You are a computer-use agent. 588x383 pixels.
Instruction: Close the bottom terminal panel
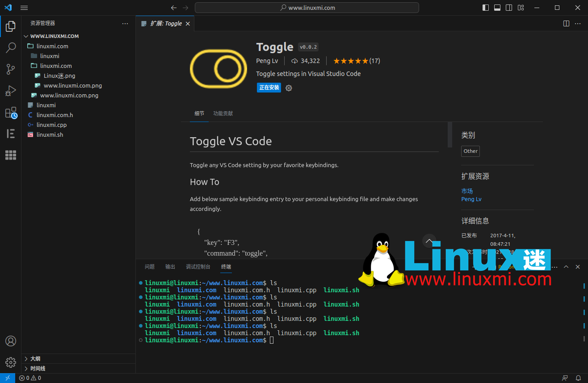tap(578, 267)
